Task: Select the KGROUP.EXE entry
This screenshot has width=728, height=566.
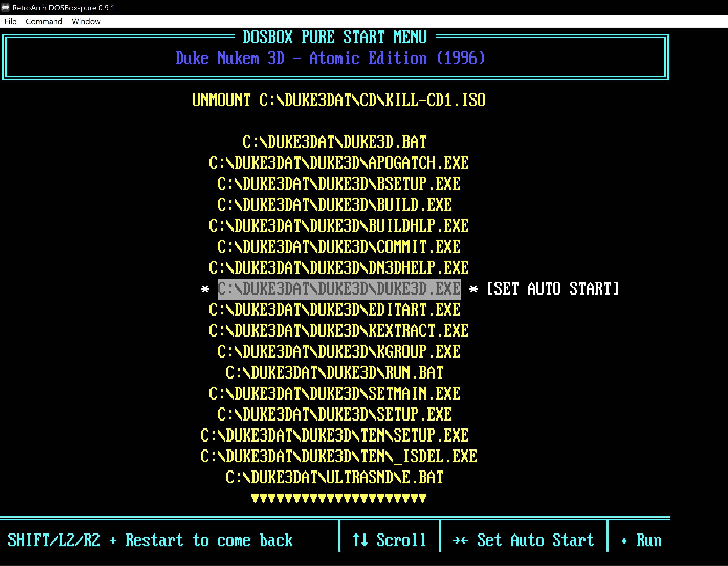Action: coord(339,352)
